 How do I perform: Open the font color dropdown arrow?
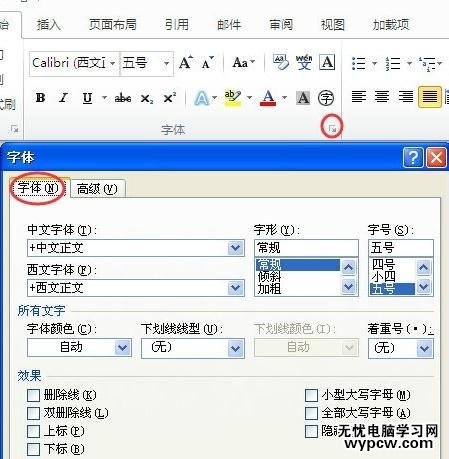tap(284, 98)
